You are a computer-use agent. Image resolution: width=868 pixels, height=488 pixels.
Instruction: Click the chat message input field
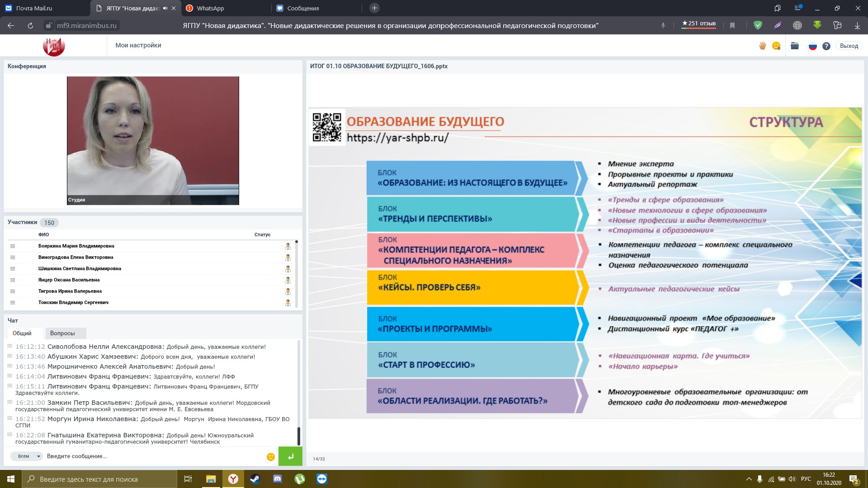pos(154,456)
